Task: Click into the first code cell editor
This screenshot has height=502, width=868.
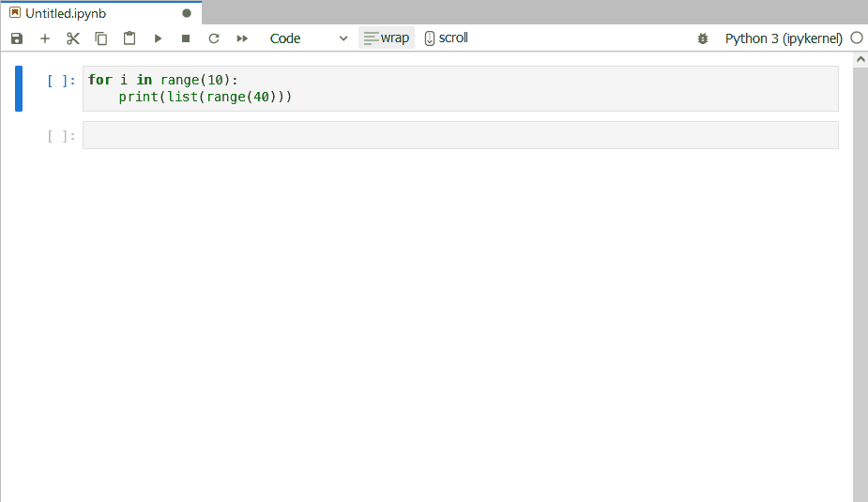Action: click(461, 88)
